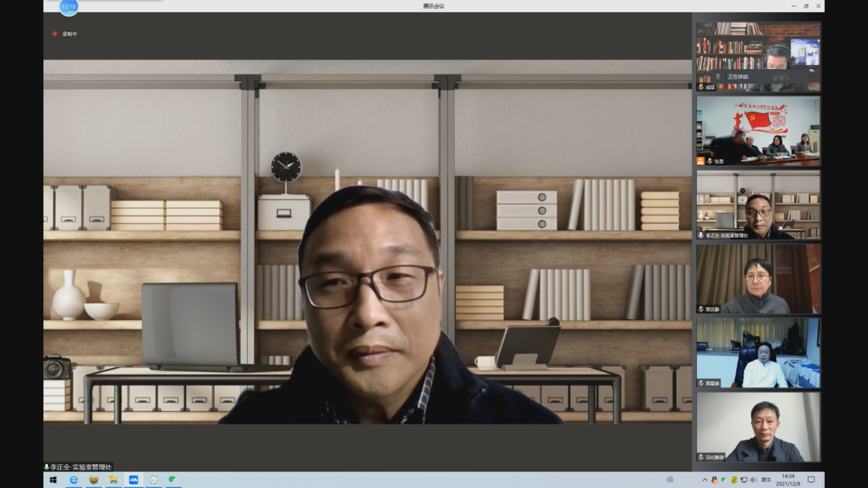Click the main speaker name label 李正全-实验室管理处

pyautogui.click(x=81, y=467)
